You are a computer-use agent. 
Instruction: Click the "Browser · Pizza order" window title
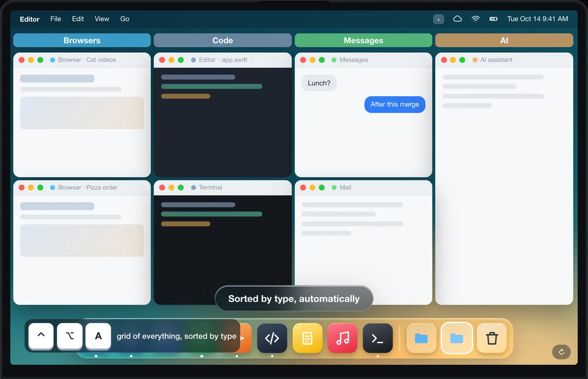coord(88,187)
